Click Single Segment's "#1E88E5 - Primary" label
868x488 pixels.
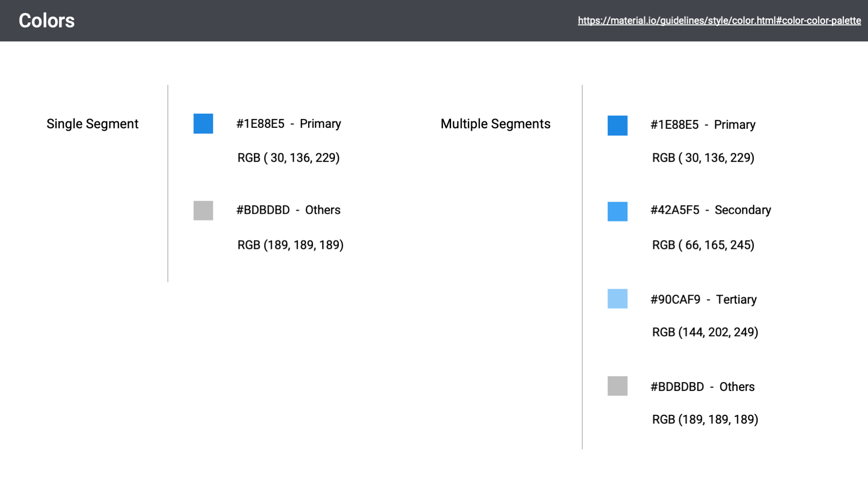288,124
